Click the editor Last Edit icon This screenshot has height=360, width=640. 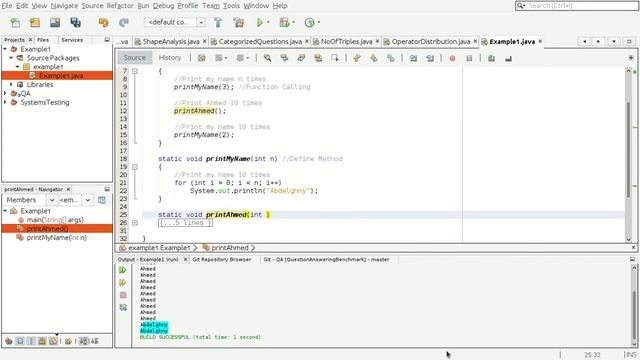pyautogui.click(x=202, y=58)
